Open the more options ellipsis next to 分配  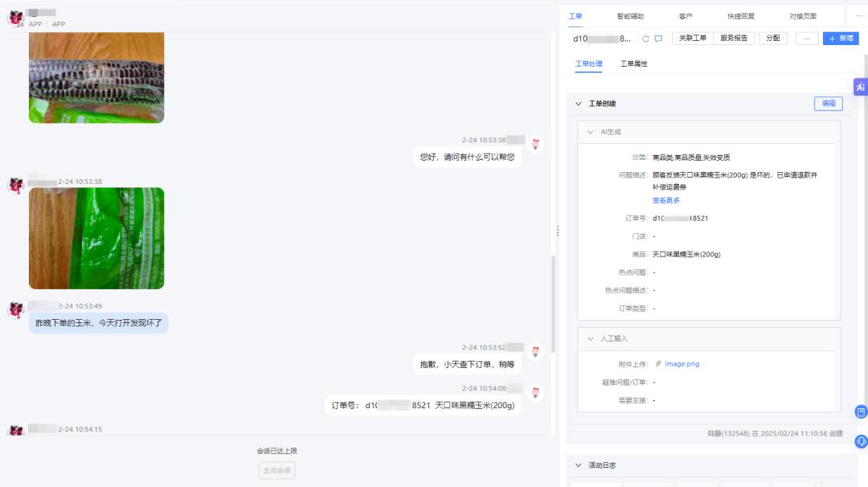807,39
